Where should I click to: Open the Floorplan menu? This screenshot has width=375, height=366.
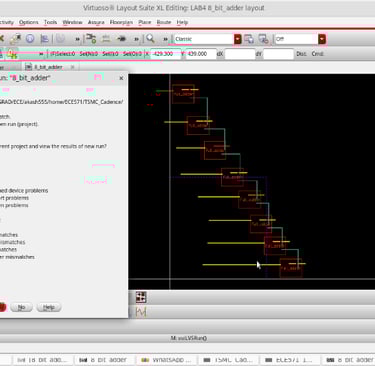coord(121,22)
